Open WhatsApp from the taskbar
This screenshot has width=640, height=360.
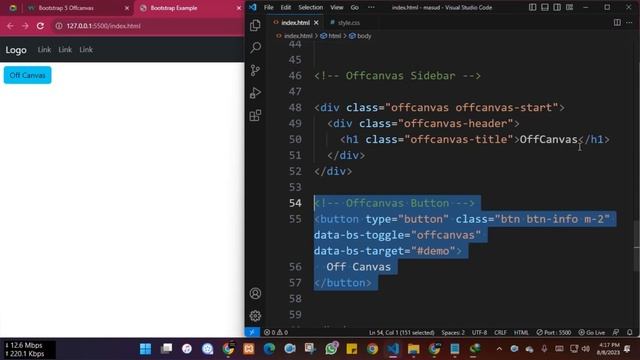click(331, 349)
